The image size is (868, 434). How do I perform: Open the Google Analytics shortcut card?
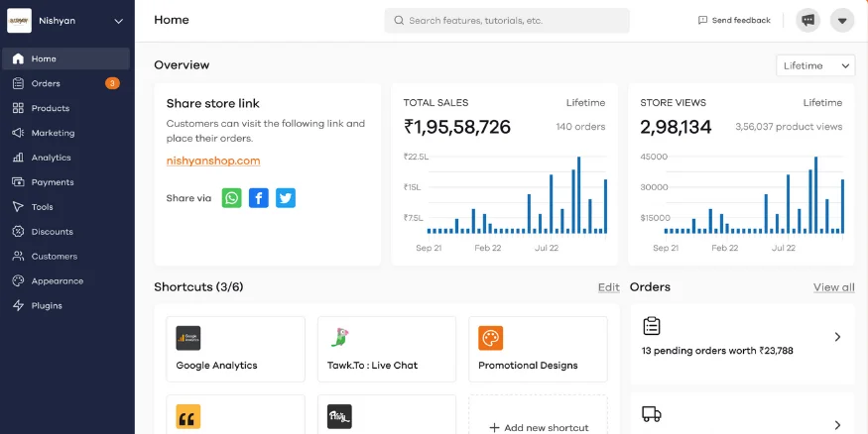tap(235, 349)
